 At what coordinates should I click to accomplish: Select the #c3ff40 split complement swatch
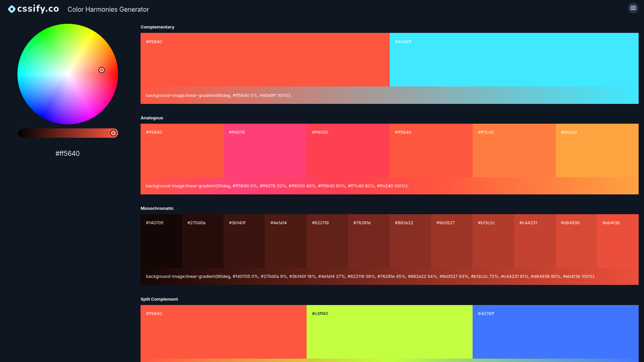[389, 332]
